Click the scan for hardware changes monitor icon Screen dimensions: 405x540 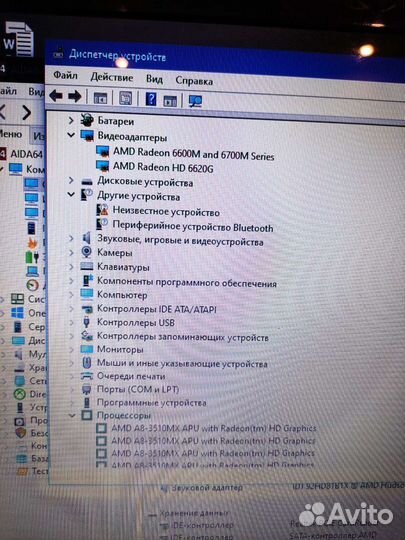(x=195, y=101)
